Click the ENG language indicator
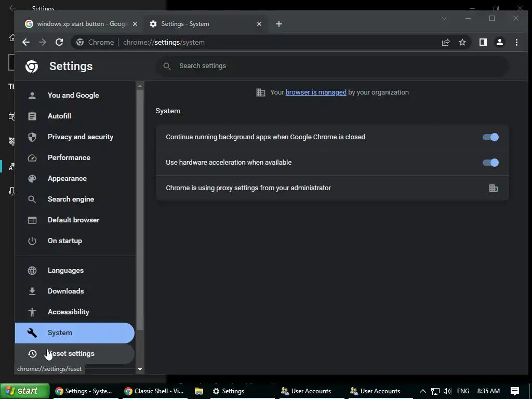Screen dimensions: 532x399 (x=463, y=391)
